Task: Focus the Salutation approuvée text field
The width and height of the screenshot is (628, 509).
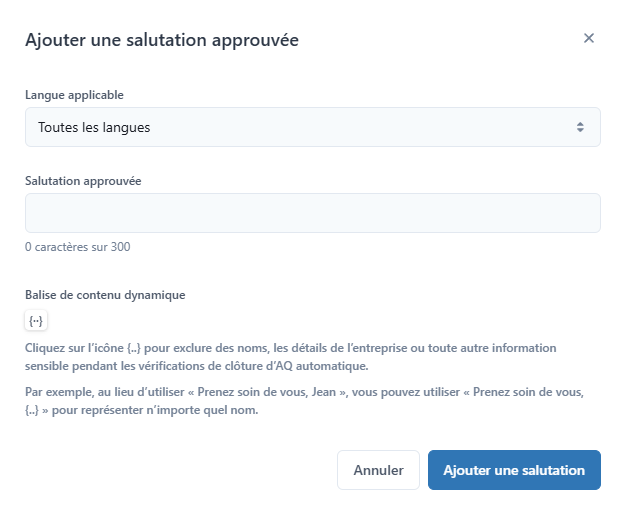Action: pos(313,213)
